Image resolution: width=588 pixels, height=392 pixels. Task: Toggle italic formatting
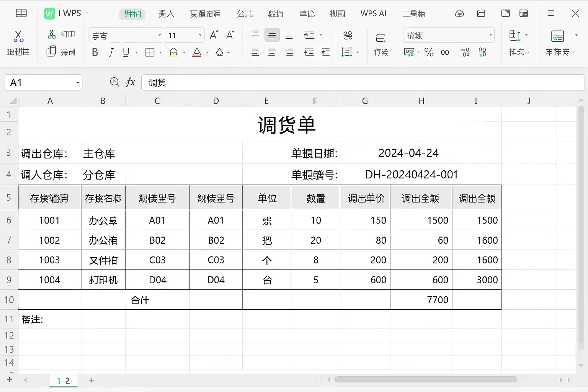111,52
